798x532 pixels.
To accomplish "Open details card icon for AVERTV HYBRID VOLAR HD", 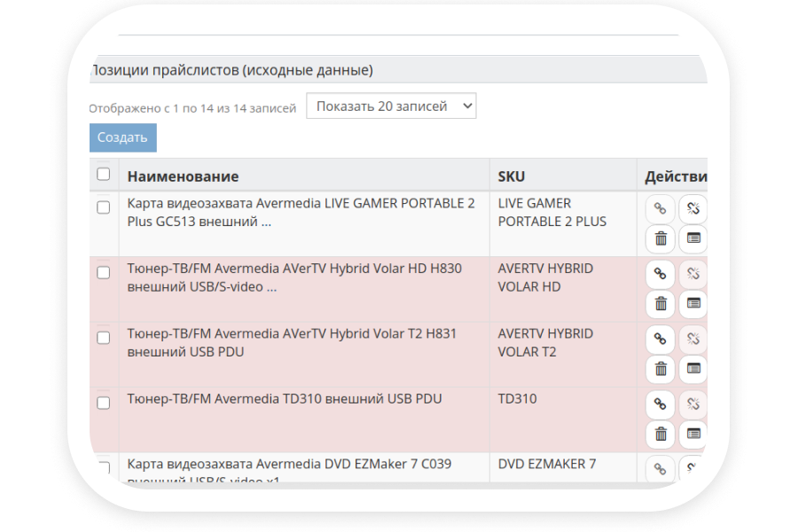I will (x=693, y=303).
